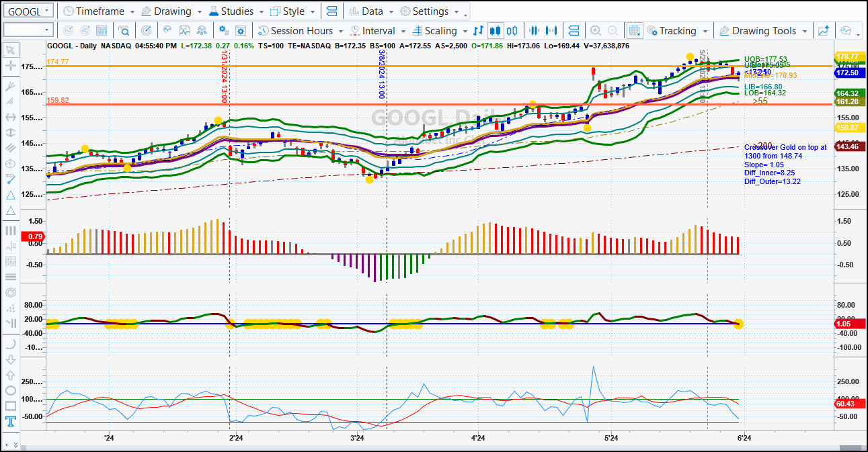This screenshot has height=452, width=868.
Task: Click the stacked panels icon beside zoom in
Action: point(574,31)
